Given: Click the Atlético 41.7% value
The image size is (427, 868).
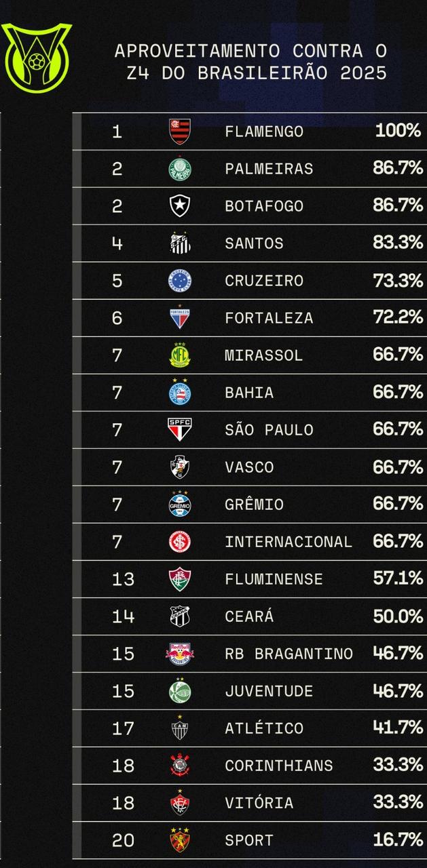Looking at the screenshot, I should click(398, 728).
